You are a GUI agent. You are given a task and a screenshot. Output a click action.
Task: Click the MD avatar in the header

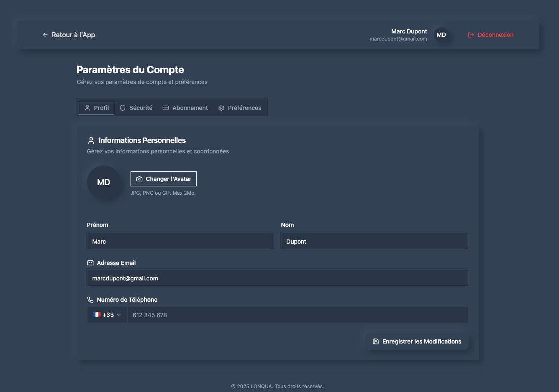pos(441,35)
